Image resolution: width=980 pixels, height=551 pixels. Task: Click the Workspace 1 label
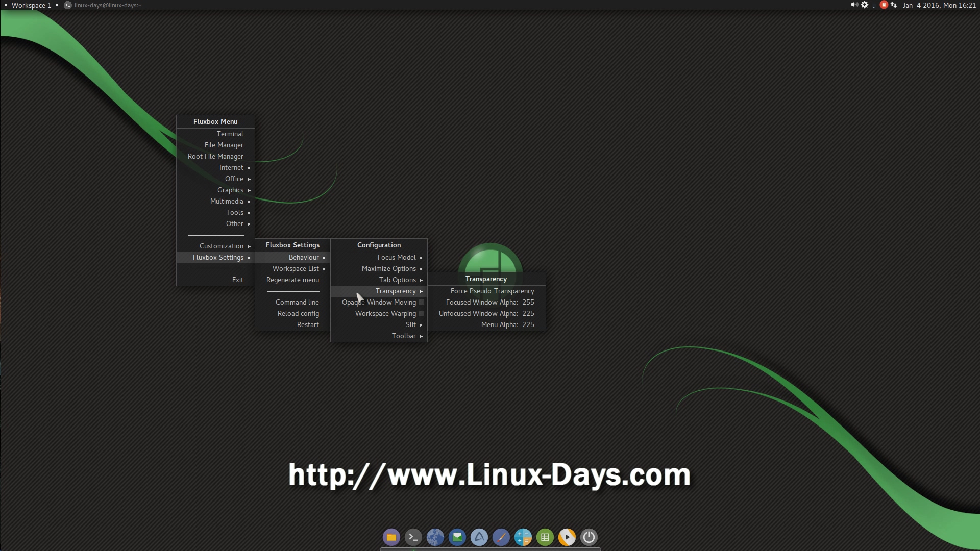pyautogui.click(x=31, y=5)
